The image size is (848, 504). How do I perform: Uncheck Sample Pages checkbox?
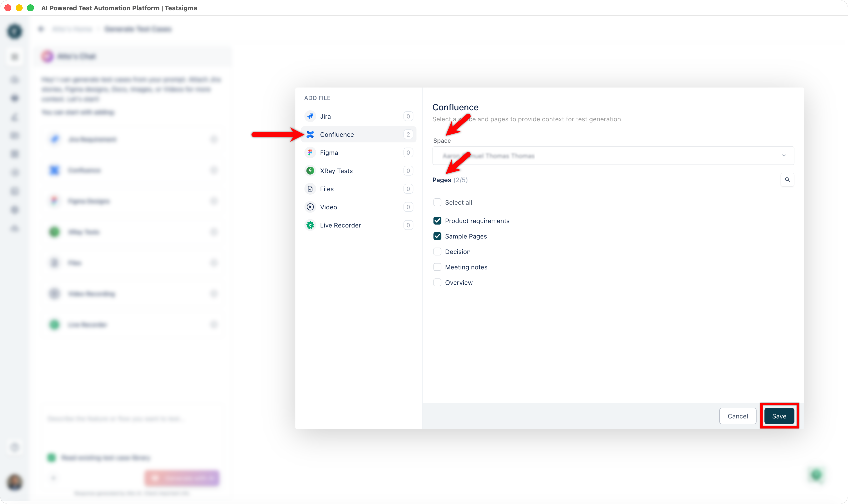(x=437, y=236)
